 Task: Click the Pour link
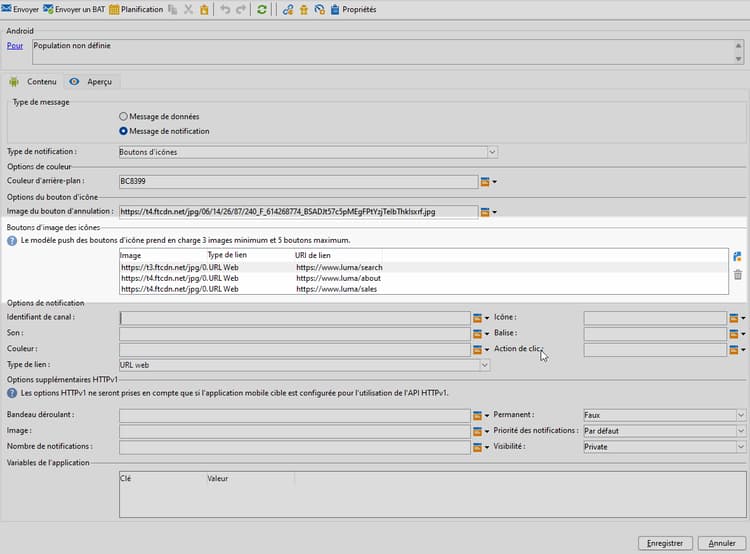click(15, 45)
